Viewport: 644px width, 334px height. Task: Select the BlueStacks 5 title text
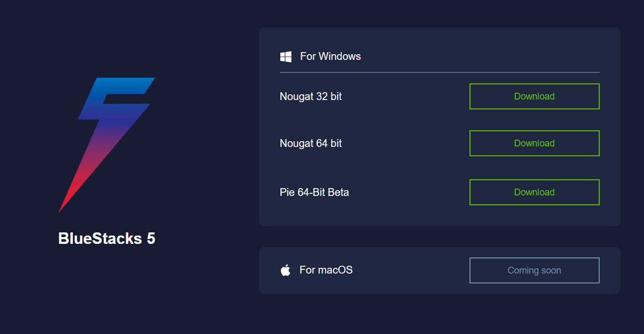[x=107, y=239]
